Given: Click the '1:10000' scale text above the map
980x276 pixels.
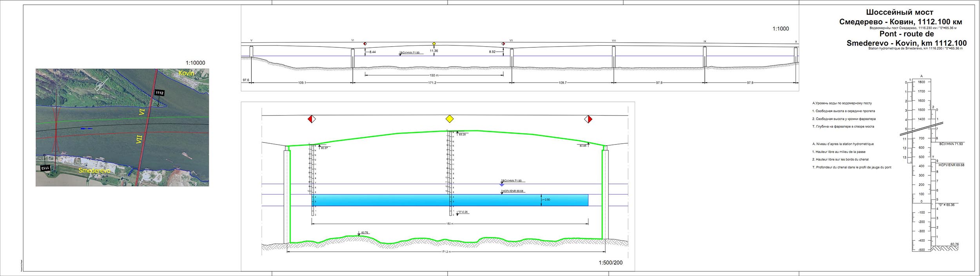Looking at the screenshot, I should coord(195,63).
